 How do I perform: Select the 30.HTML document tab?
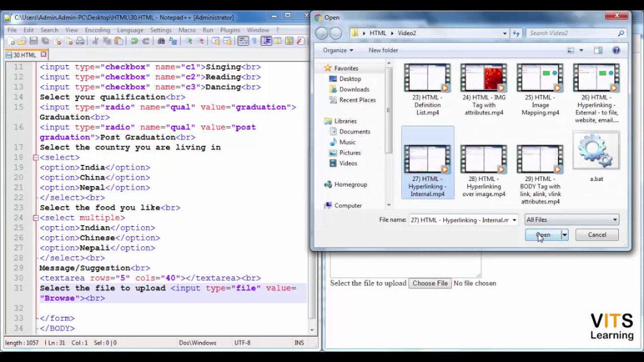click(x=26, y=55)
